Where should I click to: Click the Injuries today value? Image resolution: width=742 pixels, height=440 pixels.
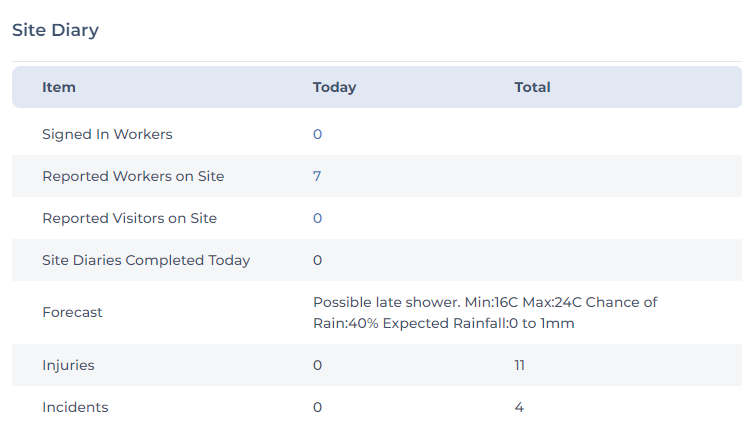coord(317,365)
